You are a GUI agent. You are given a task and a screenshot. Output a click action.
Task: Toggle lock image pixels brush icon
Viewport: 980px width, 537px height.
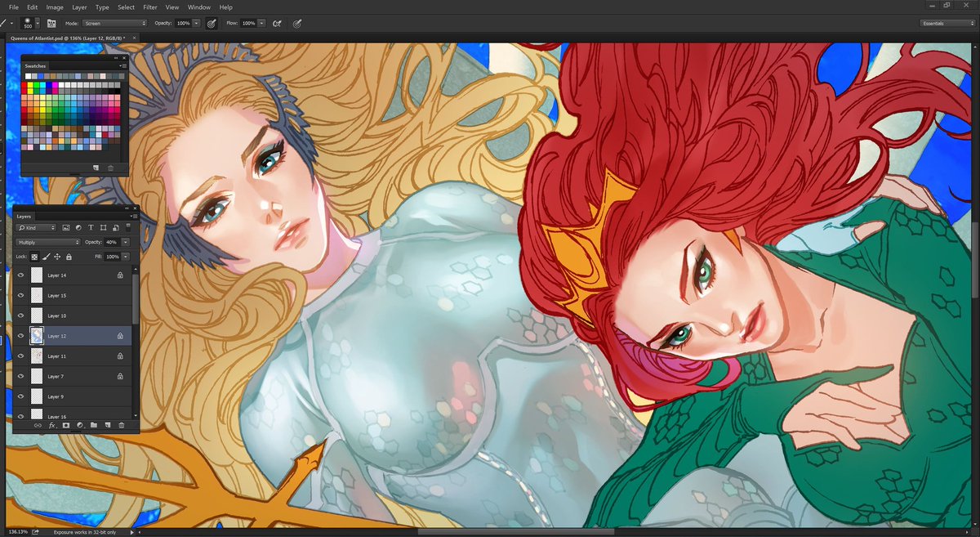click(46, 257)
